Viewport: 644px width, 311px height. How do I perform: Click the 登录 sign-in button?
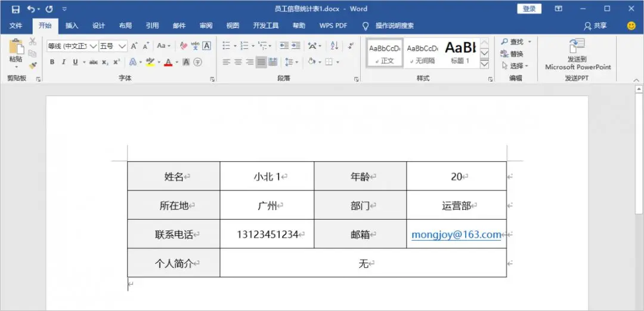[529, 9]
